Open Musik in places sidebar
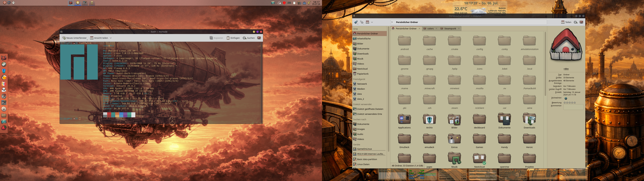 tap(369, 59)
